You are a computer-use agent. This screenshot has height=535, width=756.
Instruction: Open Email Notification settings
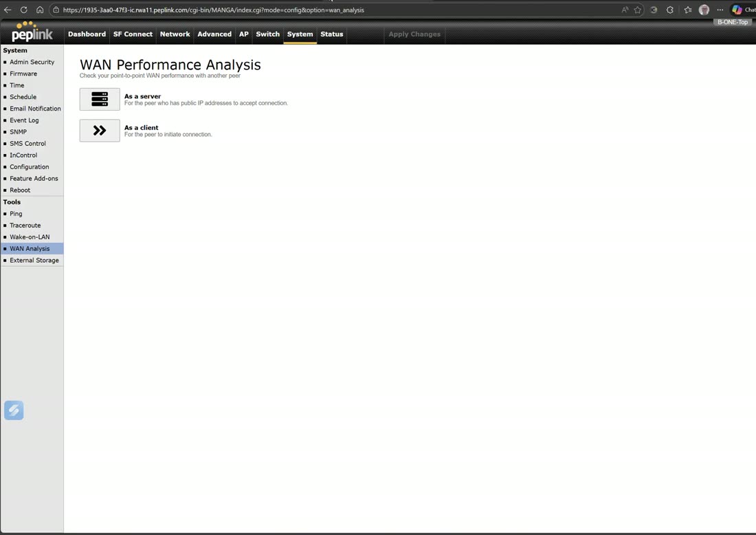(32, 109)
